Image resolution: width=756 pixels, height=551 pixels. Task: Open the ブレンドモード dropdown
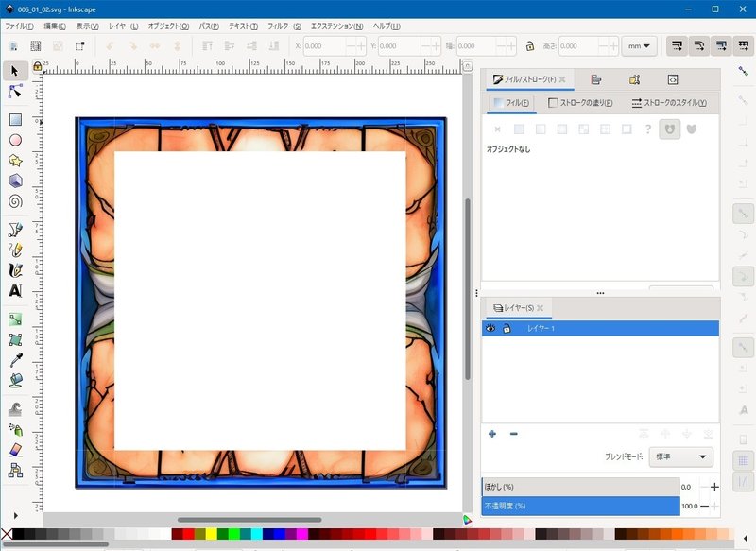tap(681, 456)
